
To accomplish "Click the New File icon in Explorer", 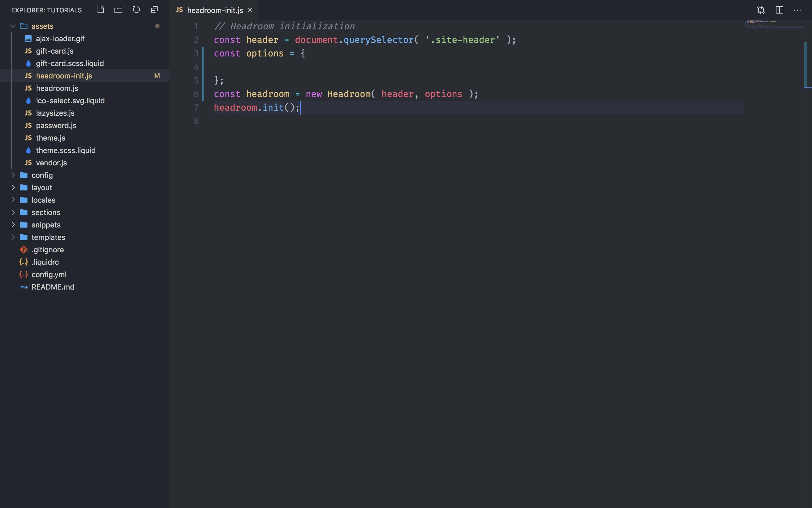I will 100,9.
